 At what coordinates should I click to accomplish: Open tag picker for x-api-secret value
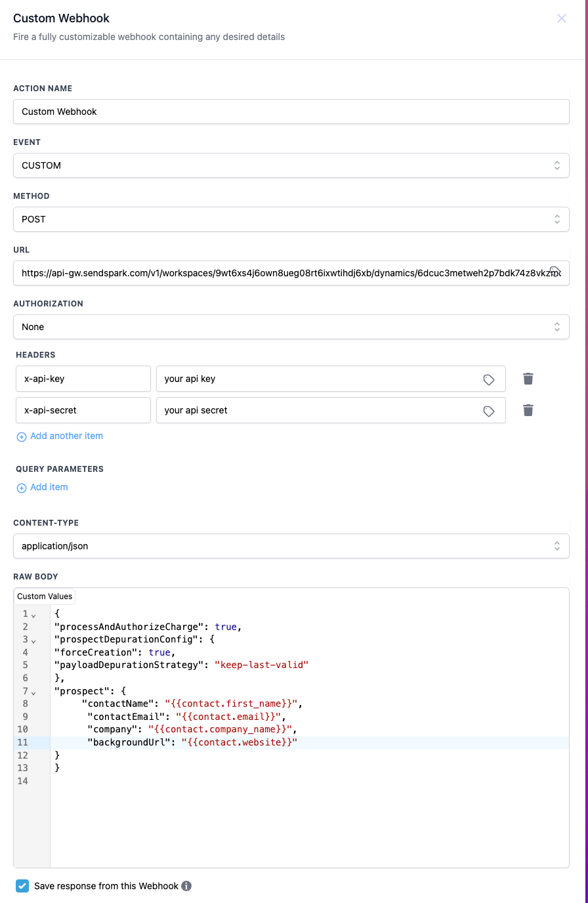point(489,411)
